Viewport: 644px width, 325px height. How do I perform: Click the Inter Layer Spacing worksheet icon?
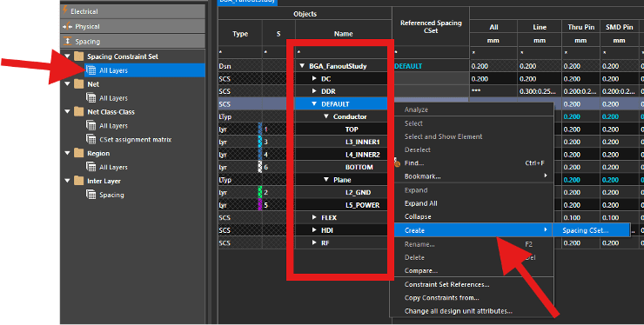[91, 195]
